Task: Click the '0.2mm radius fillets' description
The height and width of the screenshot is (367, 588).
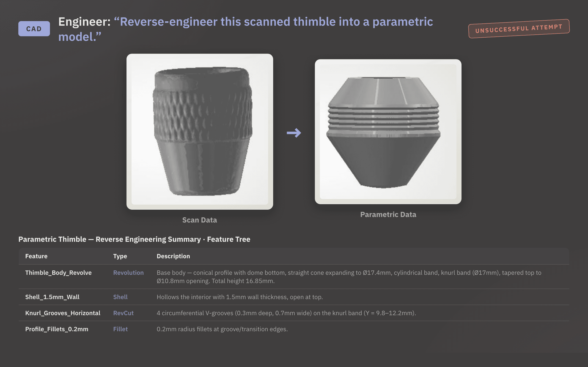Action: point(222,329)
